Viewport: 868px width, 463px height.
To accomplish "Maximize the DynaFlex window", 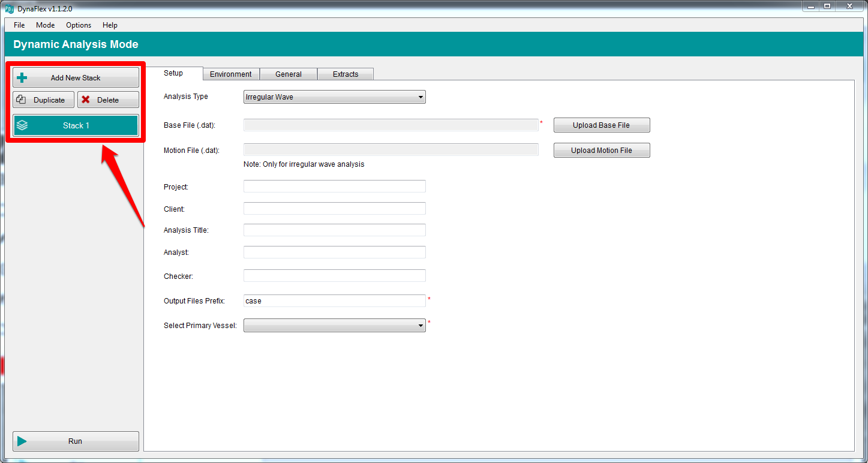I will pos(827,6).
